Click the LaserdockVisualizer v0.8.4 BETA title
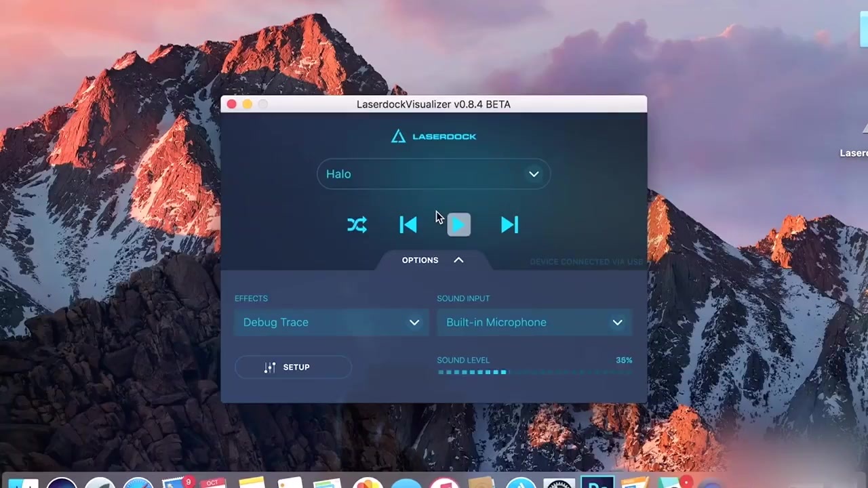868x488 pixels. click(434, 104)
